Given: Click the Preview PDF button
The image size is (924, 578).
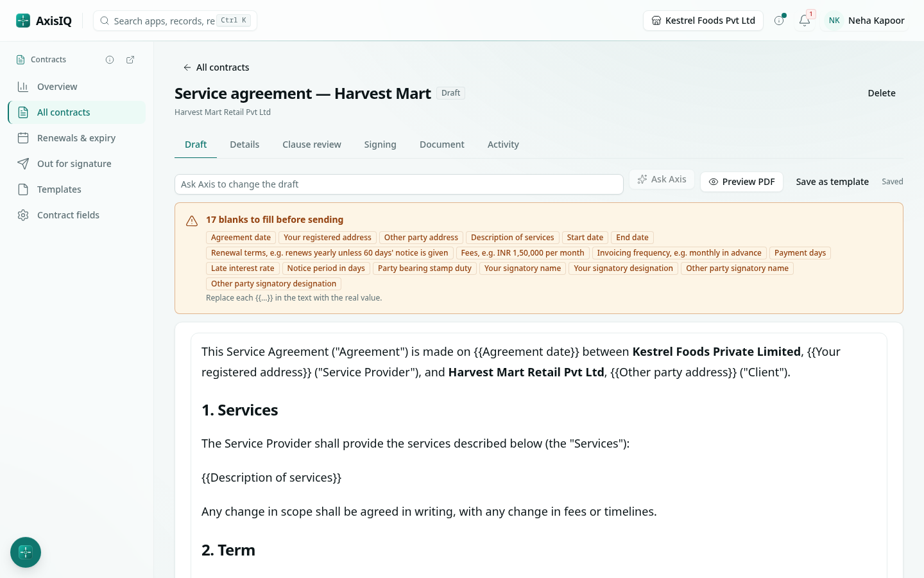Looking at the screenshot, I should (x=742, y=182).
